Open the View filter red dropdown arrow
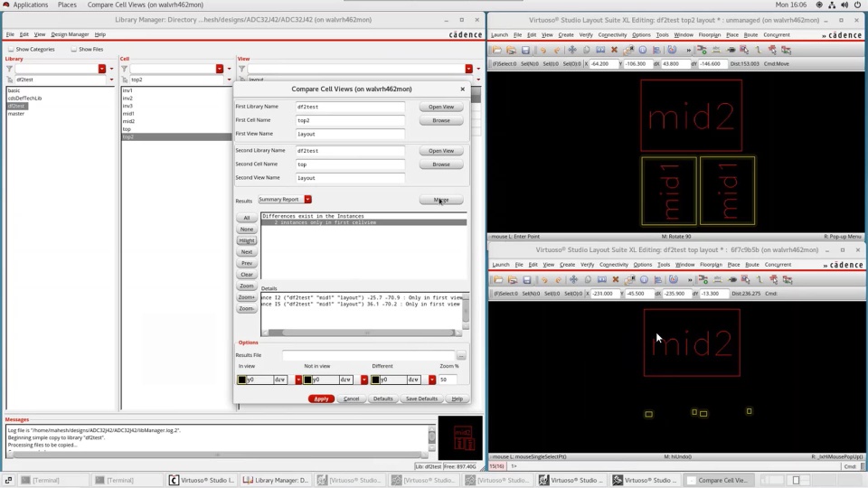The image size is (868, 488). click(x=469, y=69)
